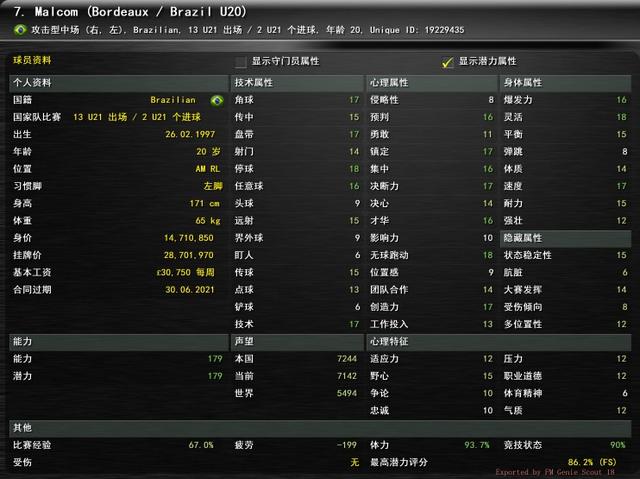640x479 pixels.
Task: Click the 声望 section header
Action: tap(297, 342)
